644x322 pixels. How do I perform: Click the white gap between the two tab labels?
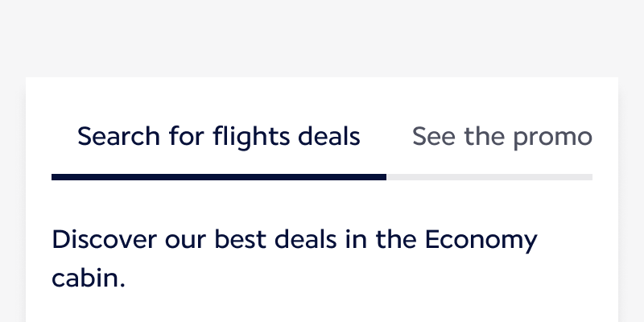[386, 137]
